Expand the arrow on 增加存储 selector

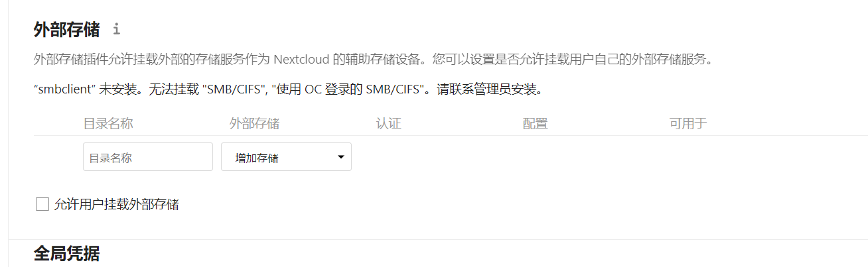point(340,158)
